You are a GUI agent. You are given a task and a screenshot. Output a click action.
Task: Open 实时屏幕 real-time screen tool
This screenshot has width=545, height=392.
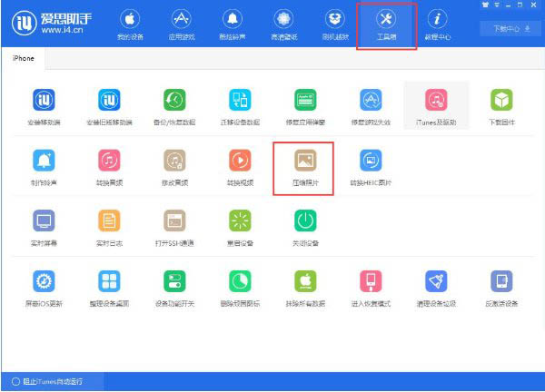[x=44, y=228]
